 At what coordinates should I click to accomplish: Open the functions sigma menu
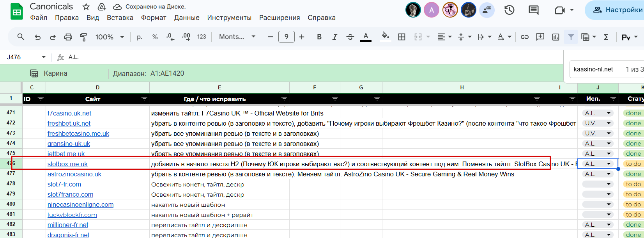point(606,37)
